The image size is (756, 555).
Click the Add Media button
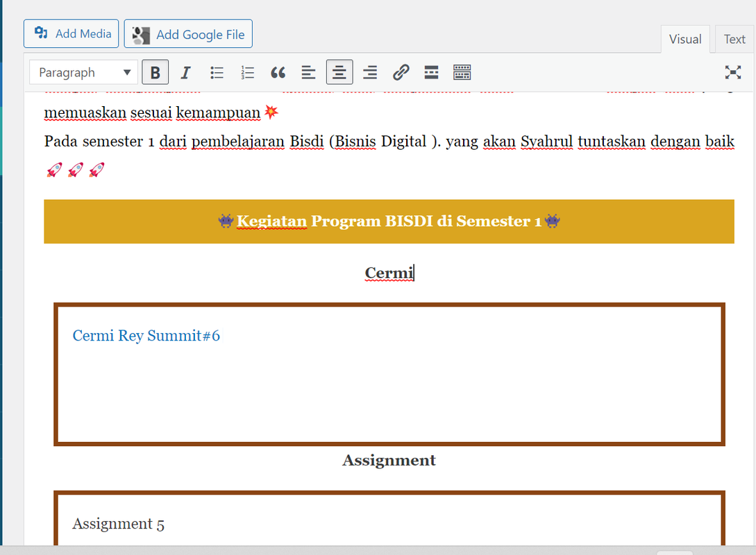71,34
